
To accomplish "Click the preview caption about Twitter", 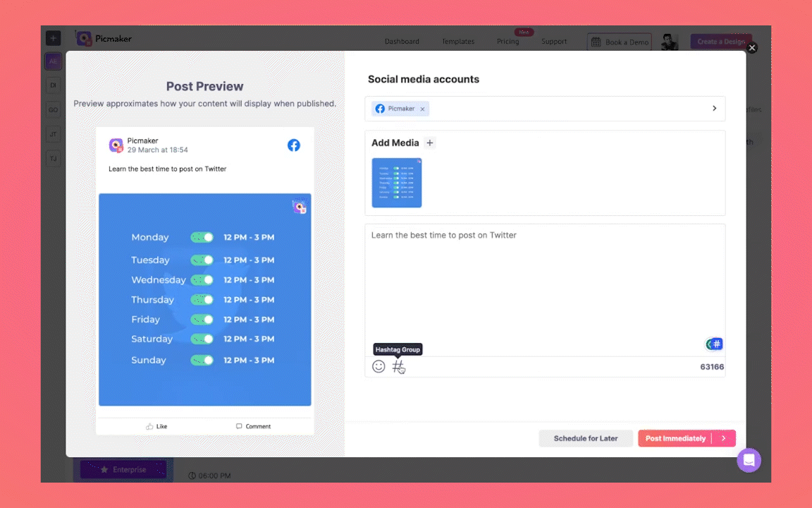I will [x=167, y=169].
